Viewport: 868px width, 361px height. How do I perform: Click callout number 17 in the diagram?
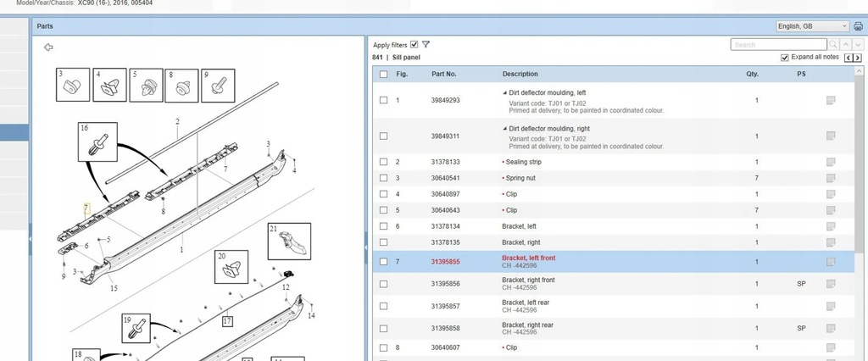pos(227,321)
